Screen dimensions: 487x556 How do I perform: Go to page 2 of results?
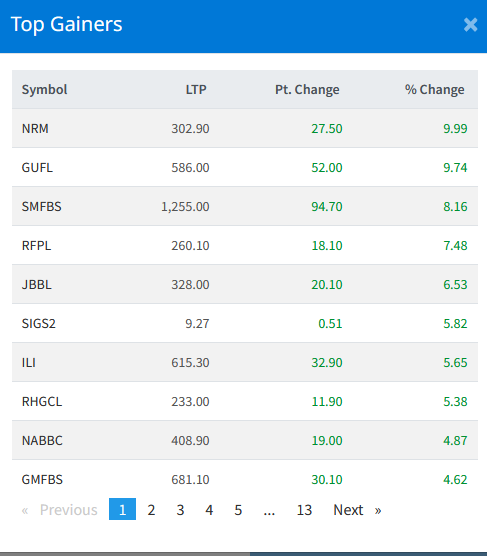click(x=151, y=510)
